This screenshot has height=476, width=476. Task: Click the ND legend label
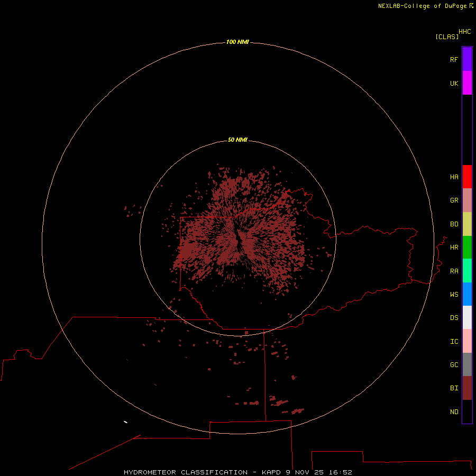click(x=454, y=412)
